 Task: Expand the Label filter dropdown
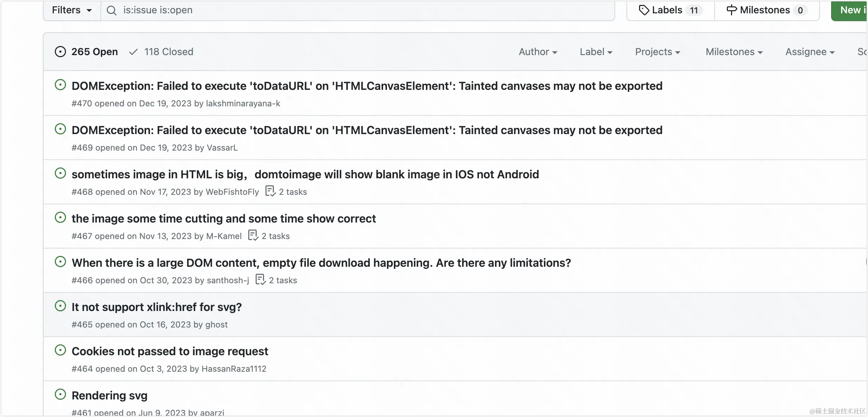click(596, 52)
